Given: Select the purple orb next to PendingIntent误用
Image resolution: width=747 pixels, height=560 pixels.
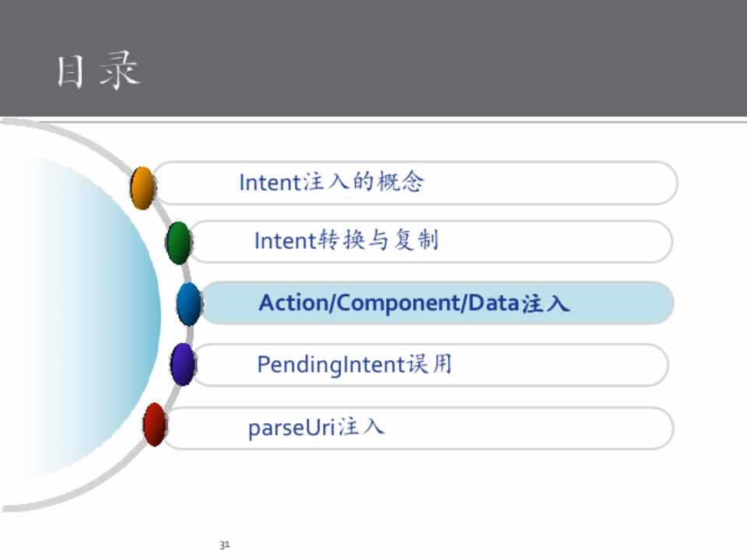Looking at the screenshot, I should 182,364.
